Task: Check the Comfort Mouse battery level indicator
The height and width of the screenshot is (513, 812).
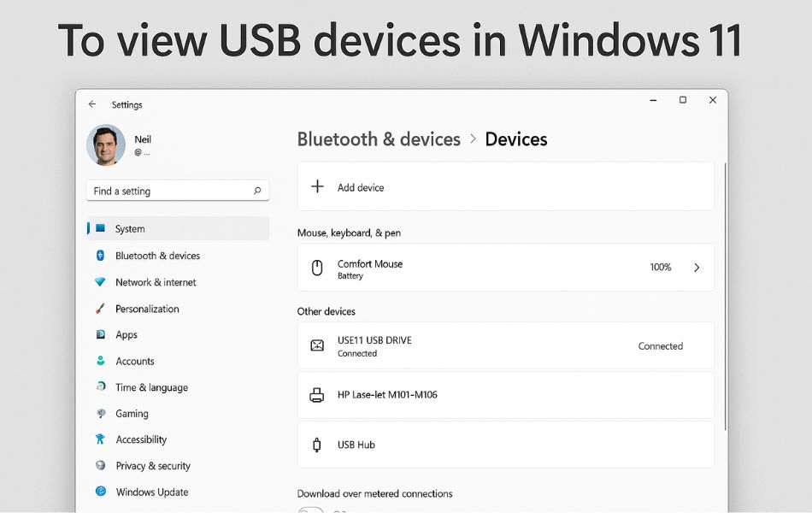Action: [660, 267]
